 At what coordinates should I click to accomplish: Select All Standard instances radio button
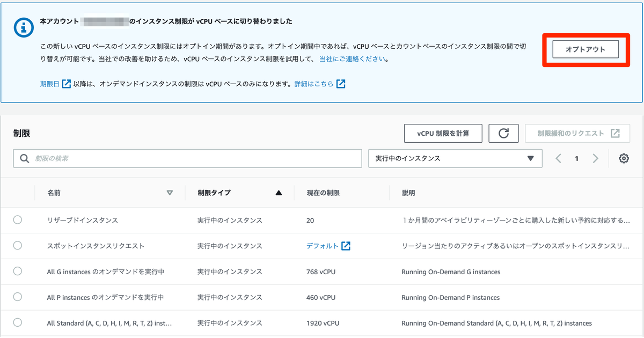18,323
